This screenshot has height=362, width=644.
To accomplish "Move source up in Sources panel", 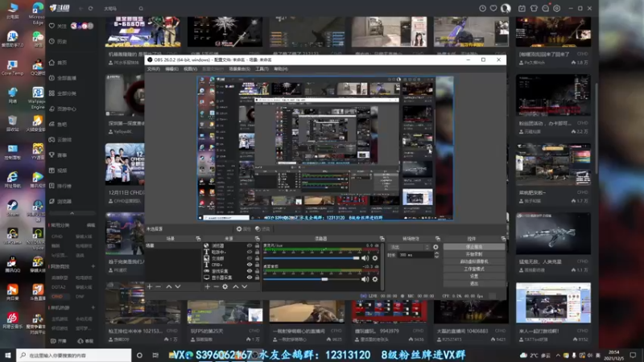I will (x=235, y=286).
